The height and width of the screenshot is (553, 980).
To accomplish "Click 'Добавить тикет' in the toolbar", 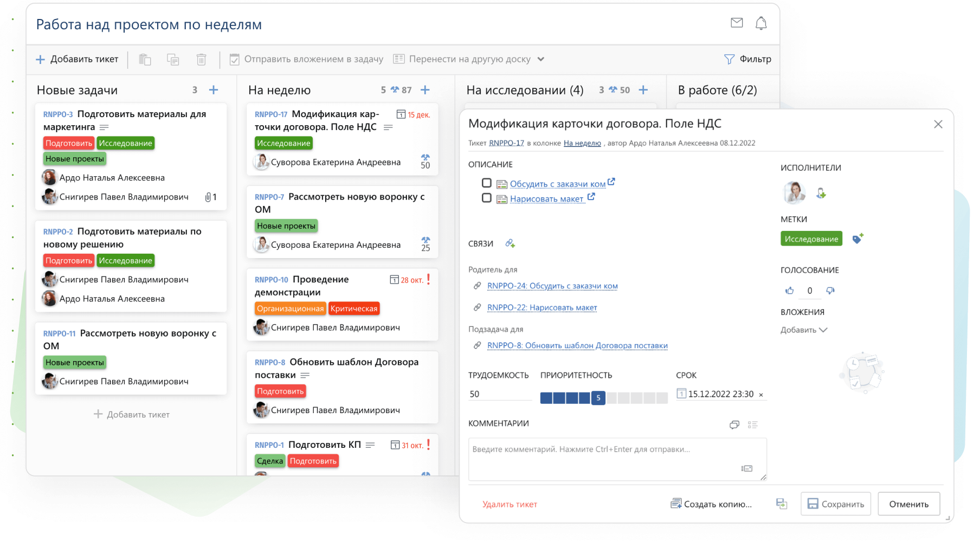I will tap(77, 59).
